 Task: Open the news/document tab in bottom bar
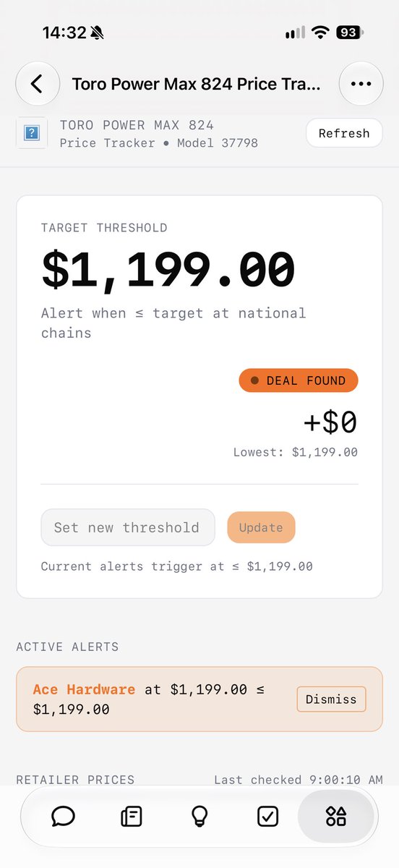pos(132,817)
